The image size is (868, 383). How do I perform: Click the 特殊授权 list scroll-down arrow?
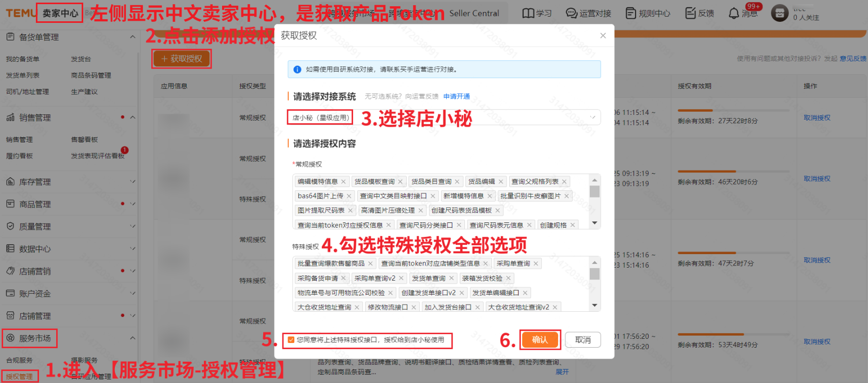[x=595, y=306]
